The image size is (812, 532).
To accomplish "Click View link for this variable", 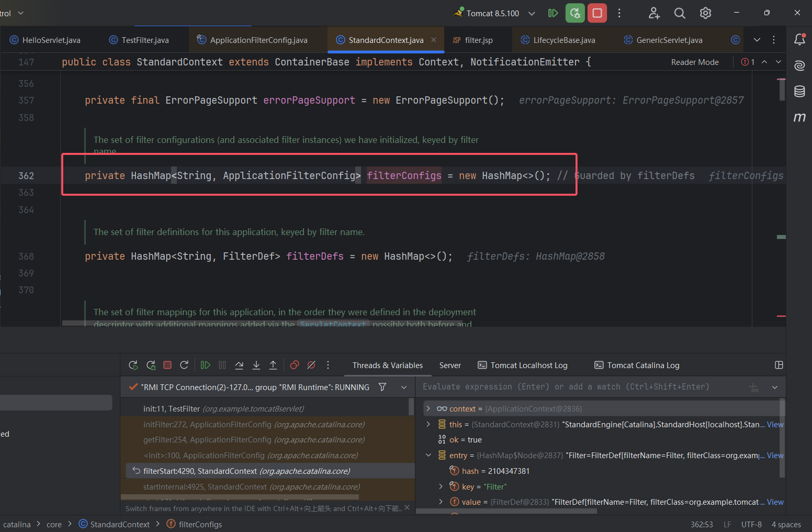I will click(x=775, y=424).
